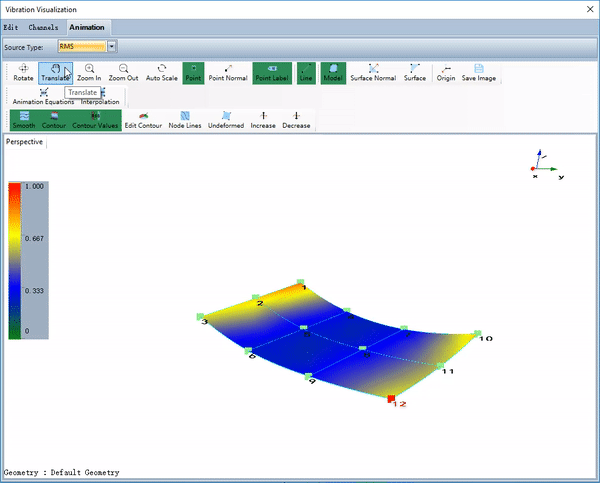Decrease deformation amplitude
Image resolution: width=600 pixels, height=483 pixels.
click(x=296, y=120)
